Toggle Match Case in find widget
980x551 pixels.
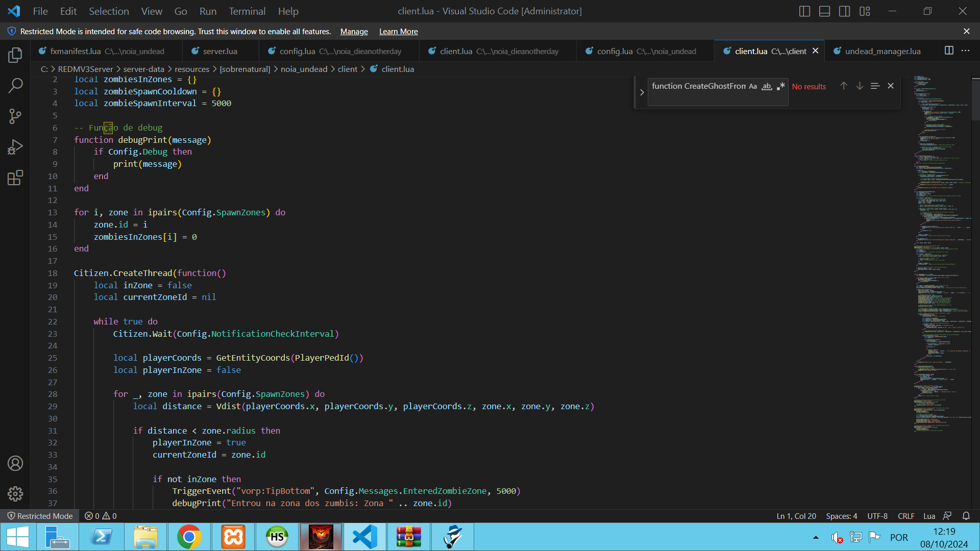click(753, 86)
